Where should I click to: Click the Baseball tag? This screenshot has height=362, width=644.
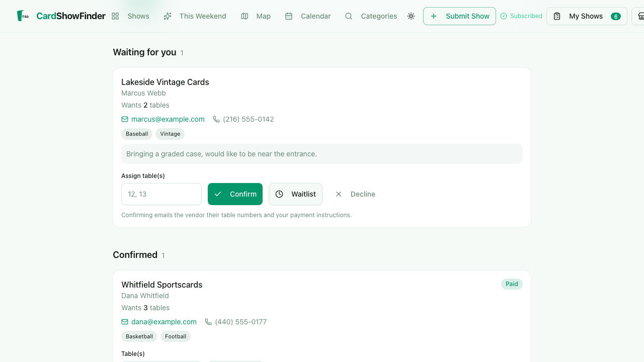click(x=137, y=134)
